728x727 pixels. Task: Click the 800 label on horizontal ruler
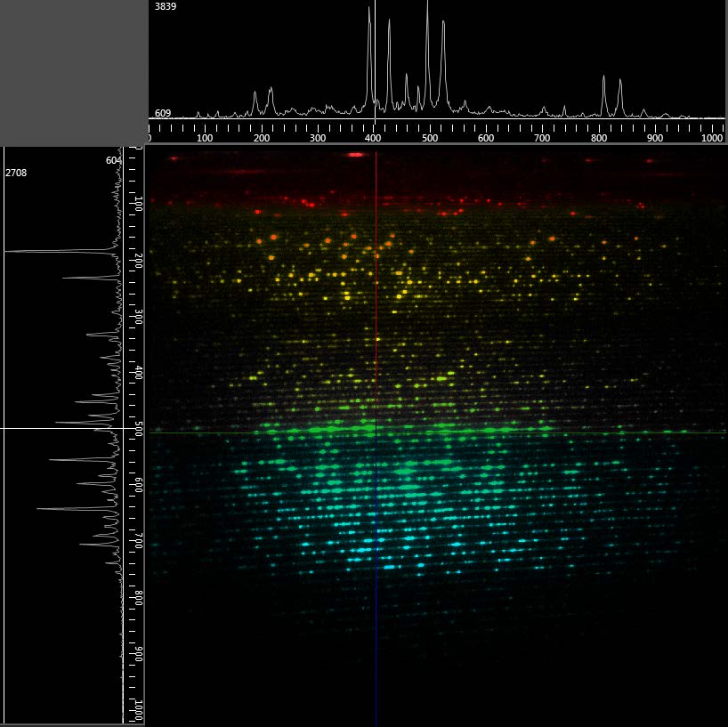click(x=598, y=138)
